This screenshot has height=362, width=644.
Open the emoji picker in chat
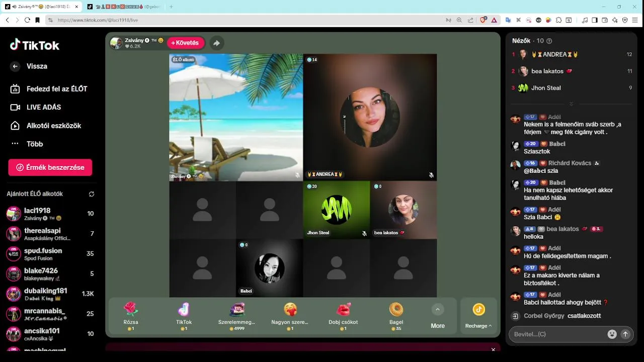[612, 334]
